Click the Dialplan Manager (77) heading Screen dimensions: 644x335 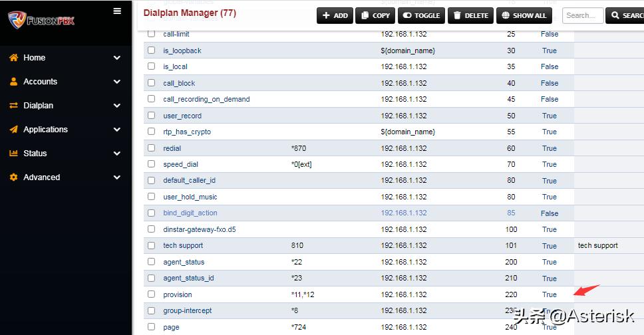190,13
